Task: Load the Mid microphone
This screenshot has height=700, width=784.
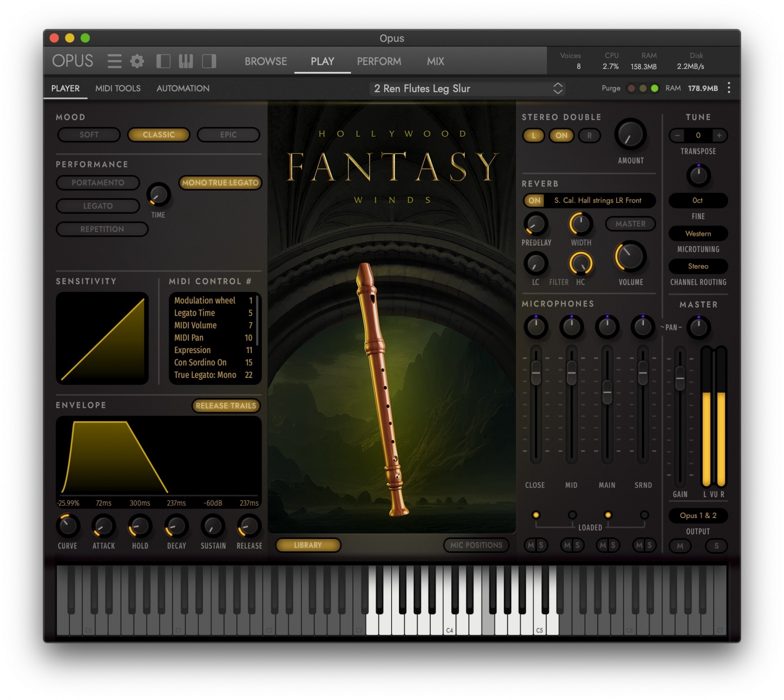Action: pyautogui.click(x=572, y=515)
